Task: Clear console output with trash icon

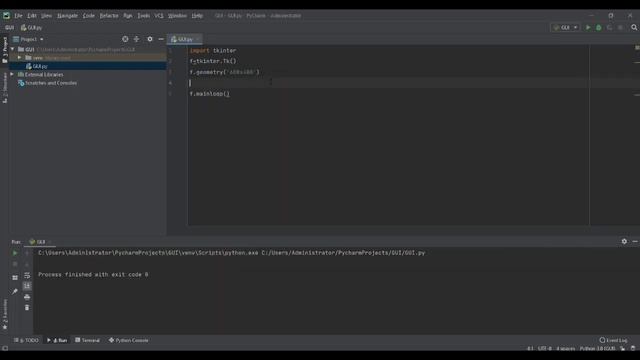Action: pyautogui.click(x=27, y=307)
